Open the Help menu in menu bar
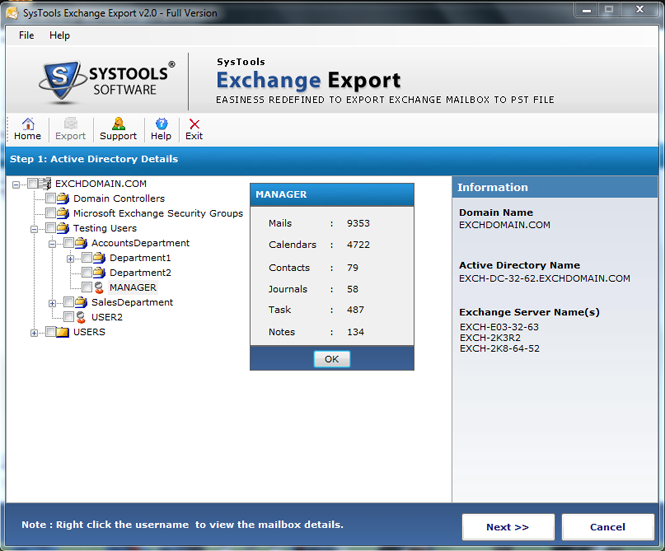665x551 pixels. tap(59, 35)
